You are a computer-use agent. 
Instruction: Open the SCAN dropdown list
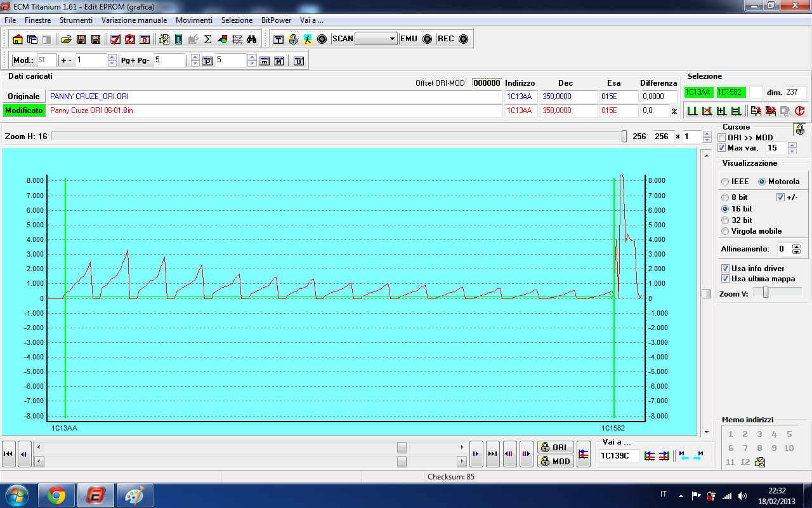coord(392,39)
